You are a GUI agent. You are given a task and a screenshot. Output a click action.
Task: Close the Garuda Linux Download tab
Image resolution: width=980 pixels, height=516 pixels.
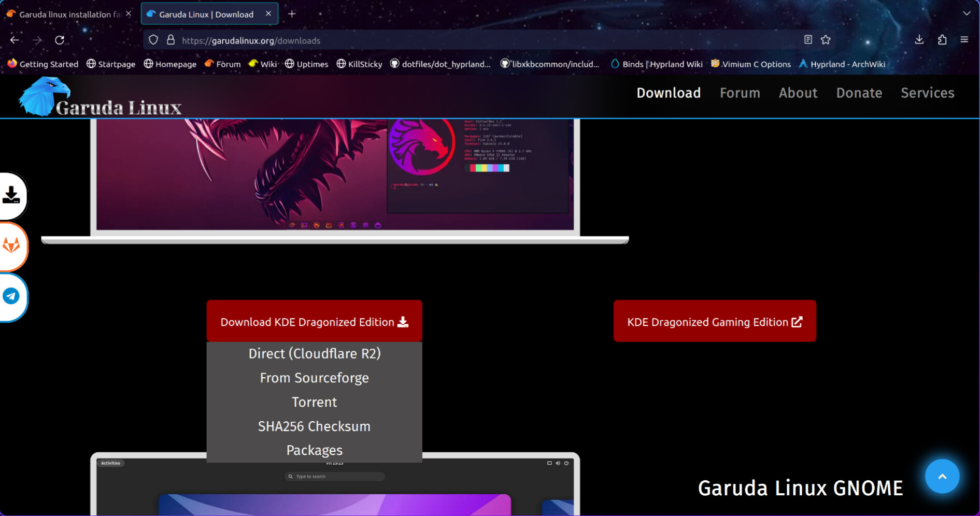[268, 14]
